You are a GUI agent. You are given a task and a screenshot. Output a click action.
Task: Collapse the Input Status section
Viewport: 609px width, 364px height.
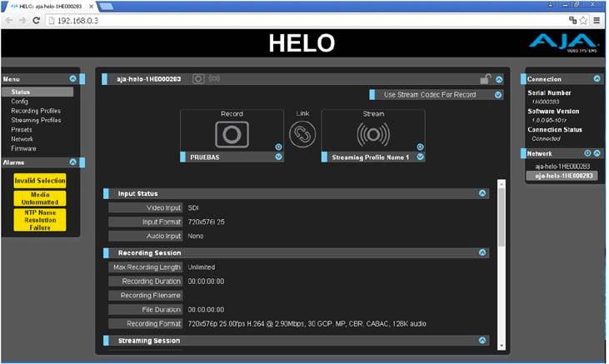(482, 193)
